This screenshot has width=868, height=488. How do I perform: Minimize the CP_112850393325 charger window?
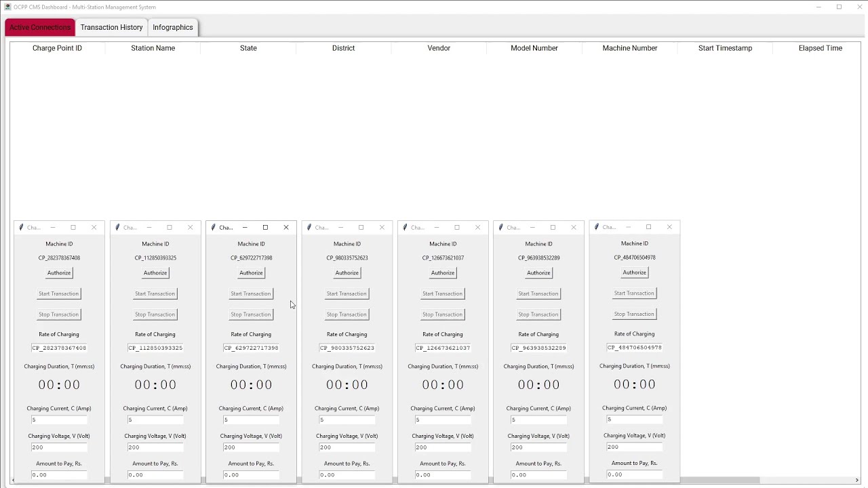point(149,228)
